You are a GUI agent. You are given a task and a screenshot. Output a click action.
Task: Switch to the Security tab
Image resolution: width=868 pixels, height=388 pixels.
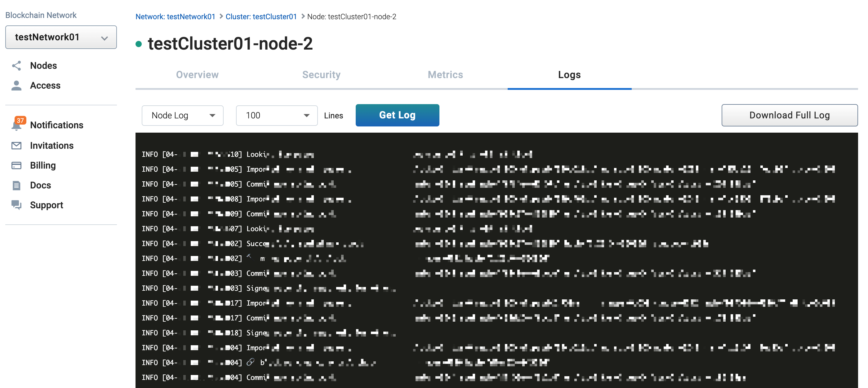click(322, 75)
